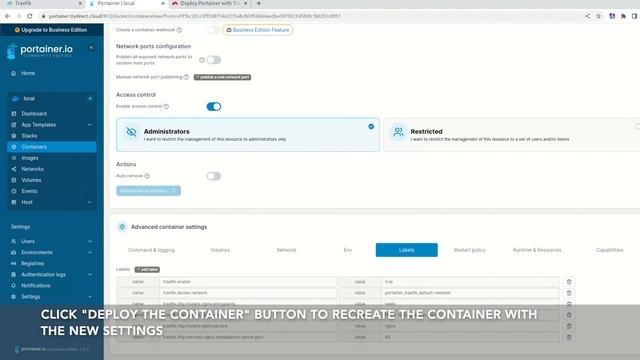Open the Volumes settings tab
Image resolution: width=640 pixels, height=360 pixels.
click(x=220, y=250)
